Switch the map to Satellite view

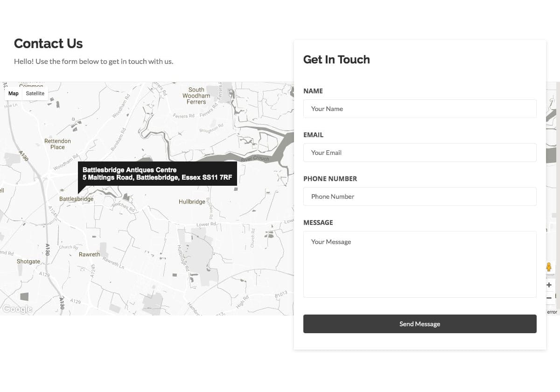pyautogui.click(x=35, y=93)
